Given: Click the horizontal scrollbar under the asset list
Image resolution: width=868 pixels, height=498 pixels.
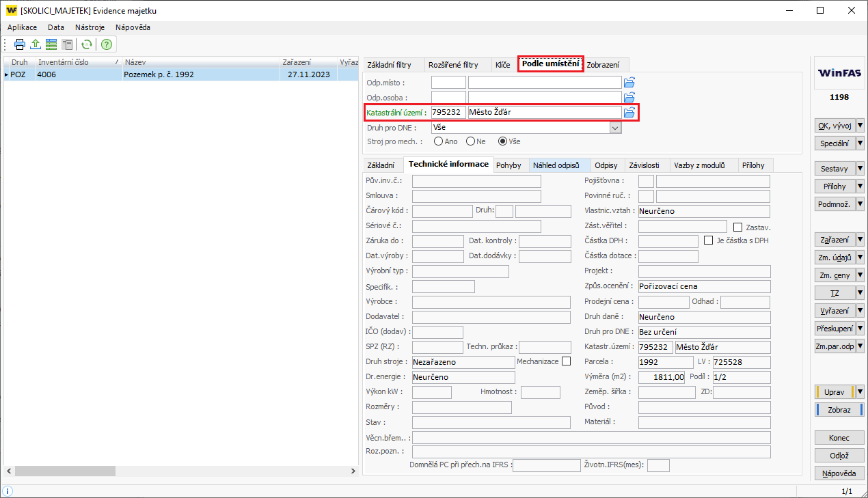Looking at the screenshot, I should (x=178, y=471).
